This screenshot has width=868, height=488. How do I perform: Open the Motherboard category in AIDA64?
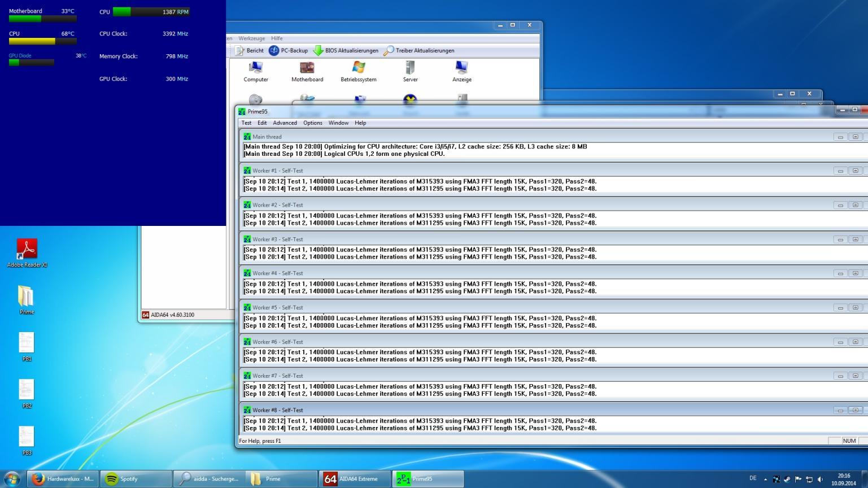coord(307,71)
